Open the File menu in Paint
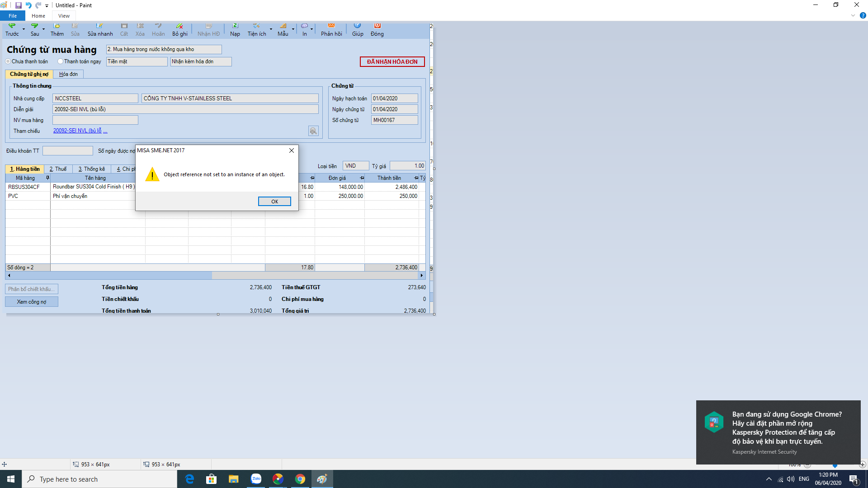This screenshot has width=868, height=488. click(x=13, y=16)
